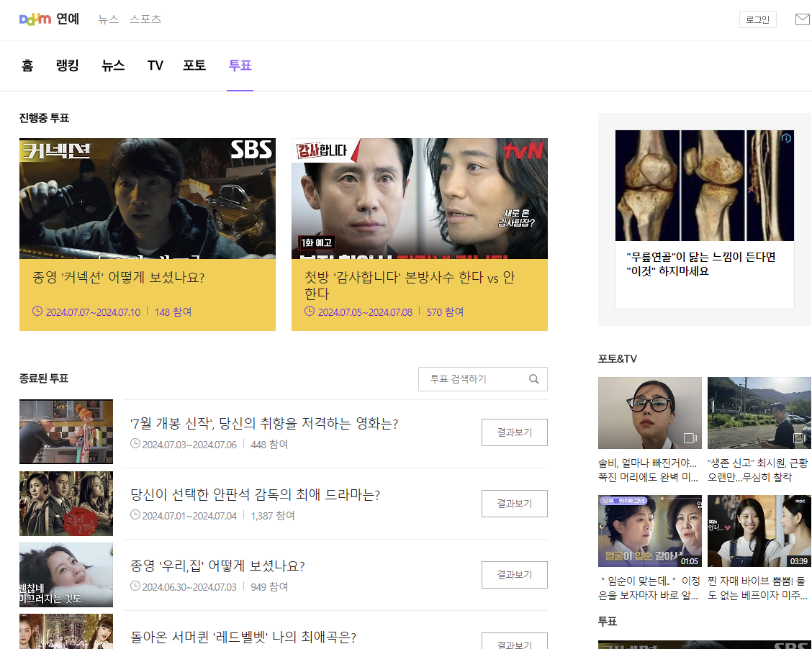
Task: View results for '7월 개봉 신작' poll
Action: [x=514, y=432]
